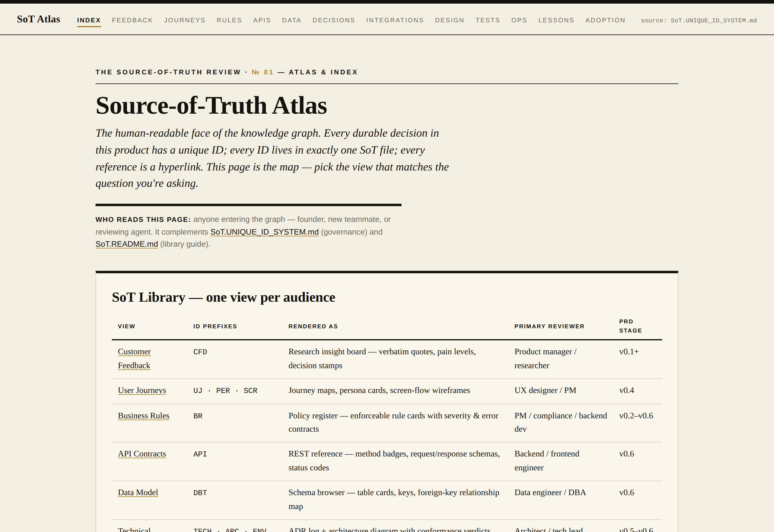This screenshot has height=532, width=774.
Task: Open the JOURNEYS nav item
Action: [x=185, y=20]
